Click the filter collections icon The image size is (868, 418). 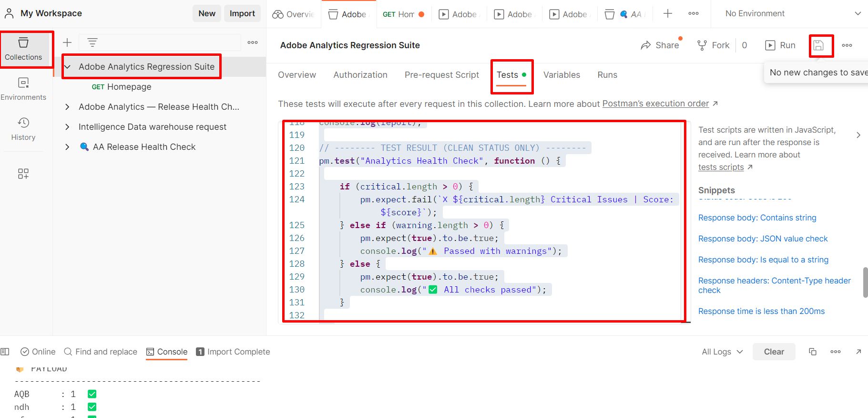(x=92, y=42)
